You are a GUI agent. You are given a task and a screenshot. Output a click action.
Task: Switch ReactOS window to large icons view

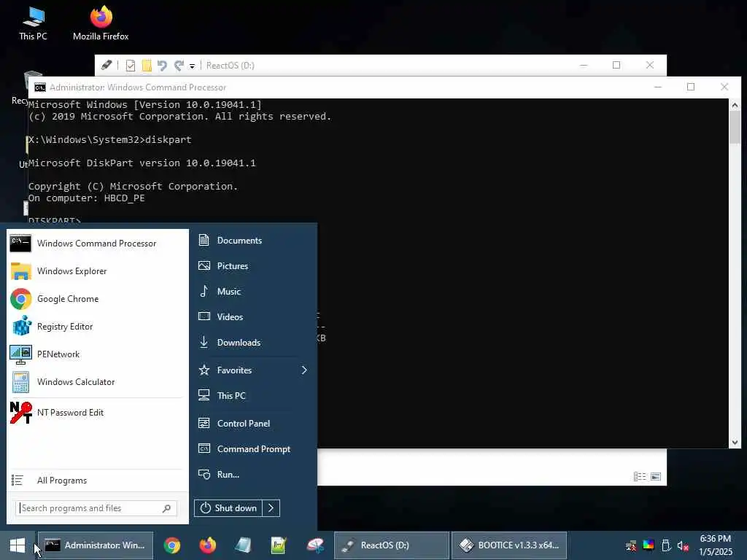point(656,477)
